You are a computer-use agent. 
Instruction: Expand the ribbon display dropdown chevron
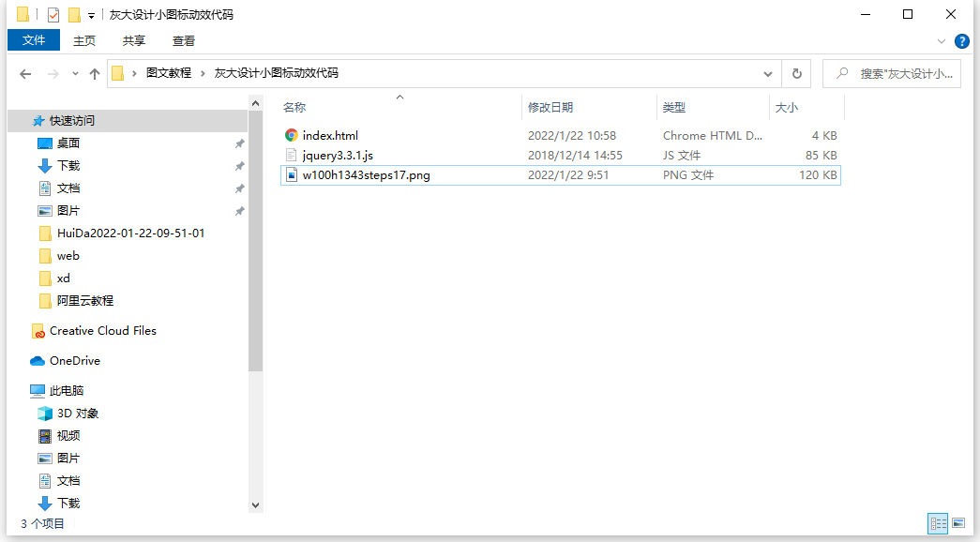942,40
